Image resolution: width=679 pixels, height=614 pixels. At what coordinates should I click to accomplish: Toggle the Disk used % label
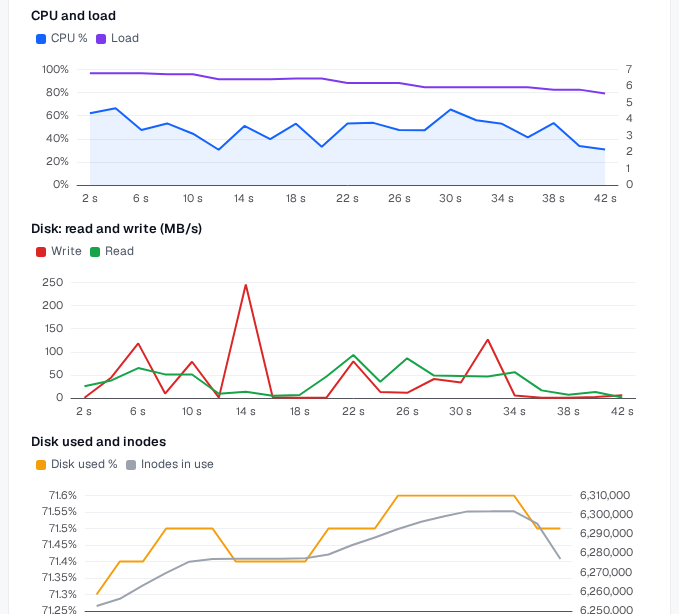coord(84,464)
